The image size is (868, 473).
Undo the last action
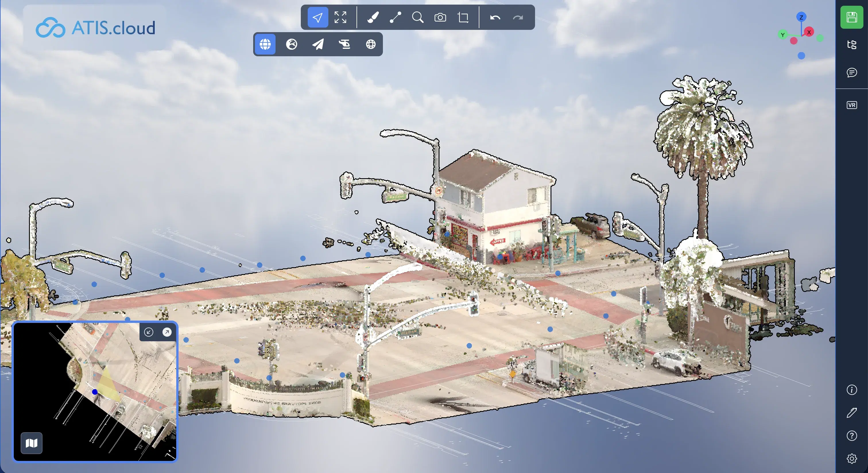click(495, 18)
